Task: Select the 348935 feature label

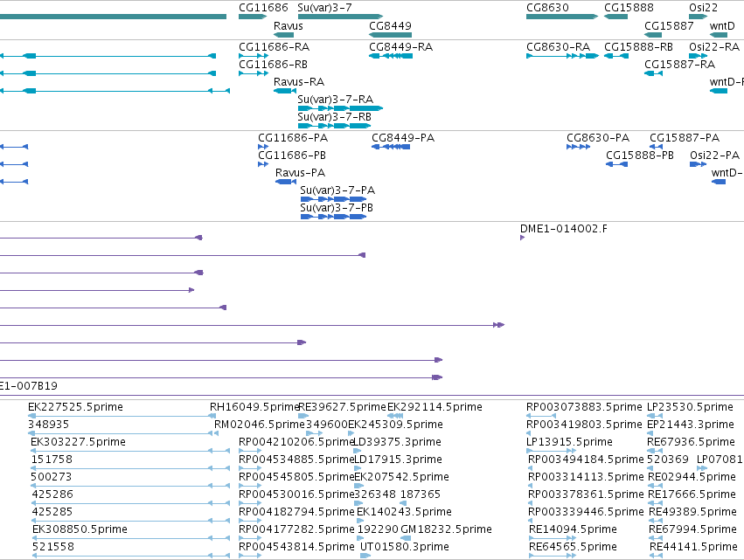Action: pyautogui.click(x=48, y=425)
